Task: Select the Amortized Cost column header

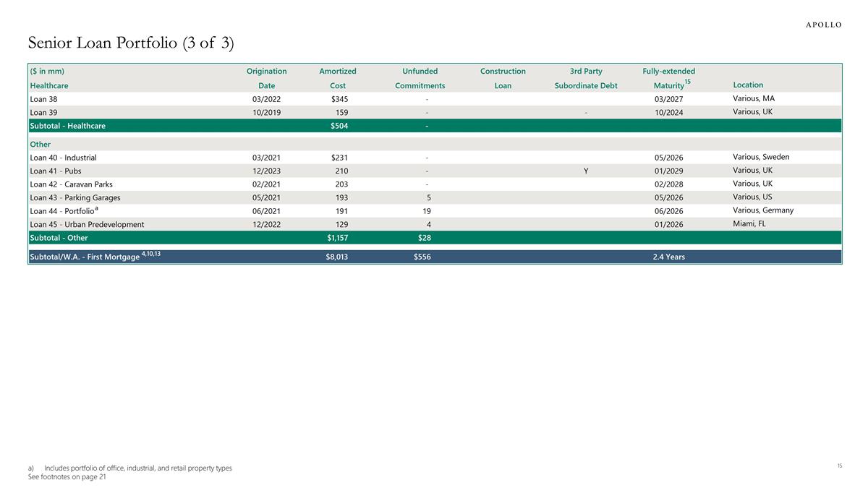Action: click(x=337, y=78)
